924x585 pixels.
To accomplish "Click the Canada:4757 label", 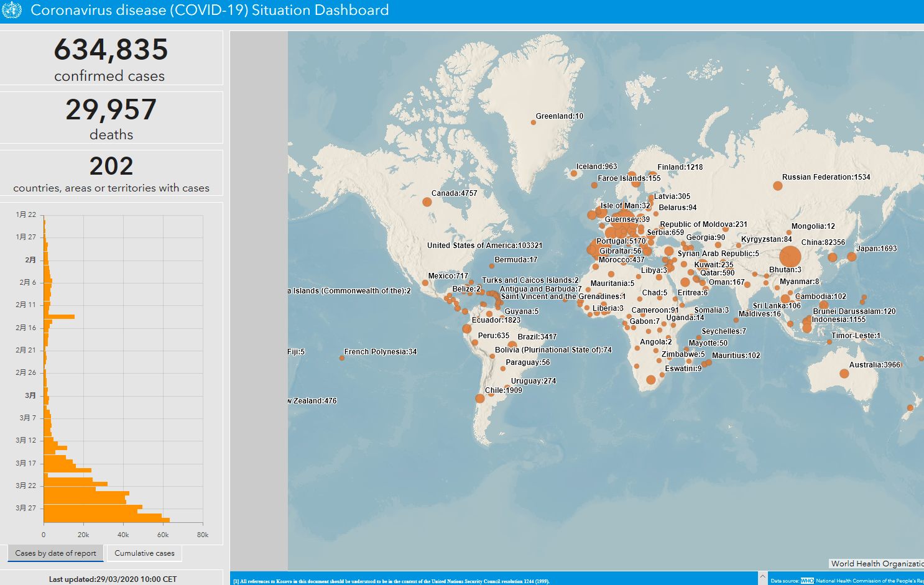I will pyautogui.click(x=454, y=193).
